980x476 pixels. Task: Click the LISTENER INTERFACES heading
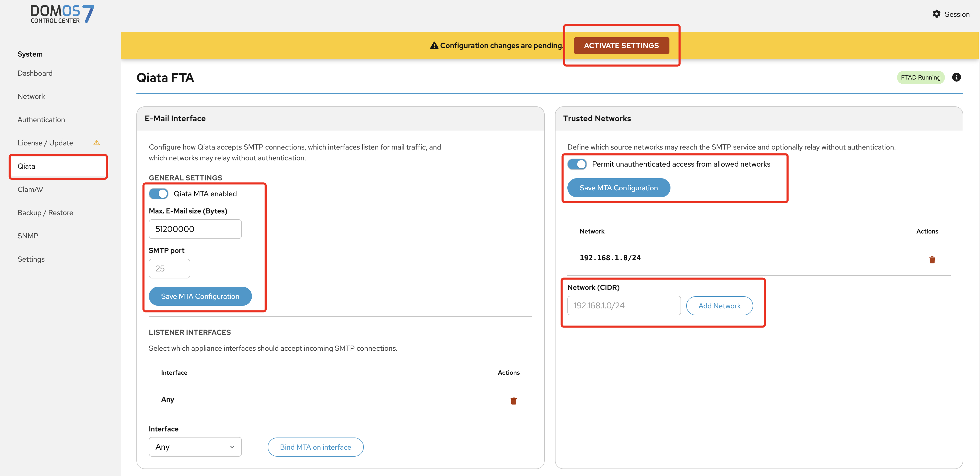tap(190, 332)
